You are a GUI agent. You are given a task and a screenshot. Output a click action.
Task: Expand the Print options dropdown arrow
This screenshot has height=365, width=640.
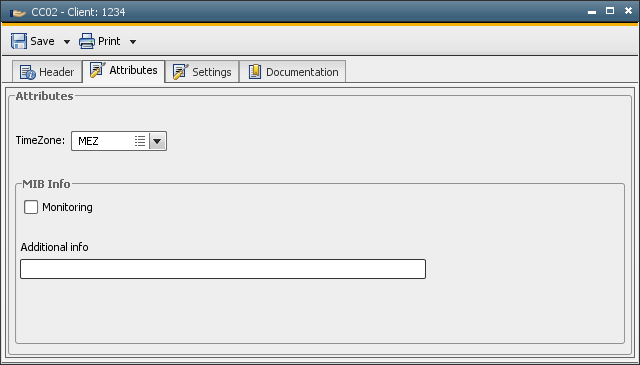pos(133,42)
